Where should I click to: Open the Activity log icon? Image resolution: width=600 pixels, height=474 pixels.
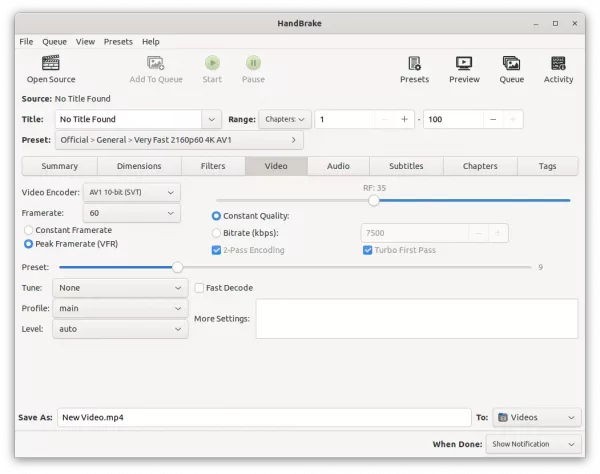[x=558, y=63]
